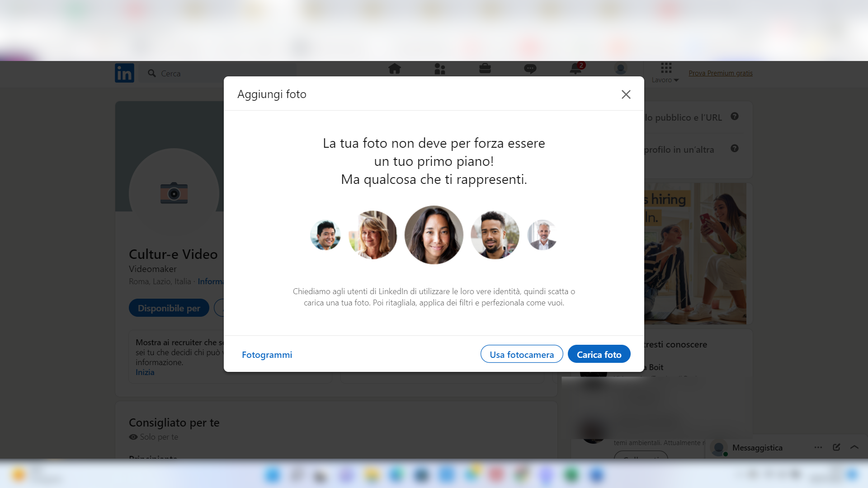
Task: Open the Jobs briefcase icon
Action: coord(485,69)
